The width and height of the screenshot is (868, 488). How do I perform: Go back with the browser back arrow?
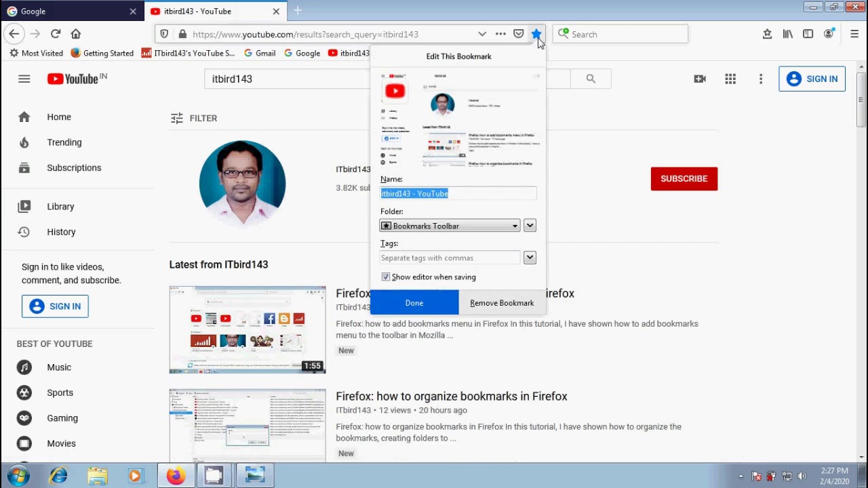(x=14, y=33)
